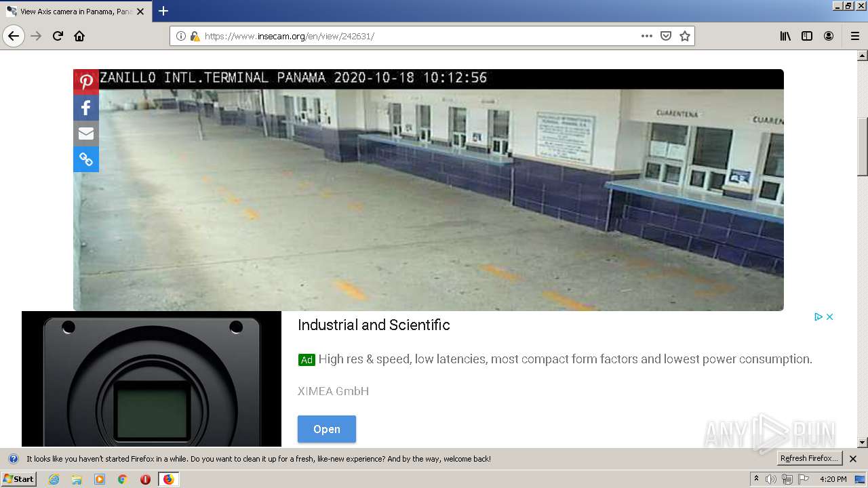Open a new browser tab
This screenshot has height=488, width=868.
163,11
